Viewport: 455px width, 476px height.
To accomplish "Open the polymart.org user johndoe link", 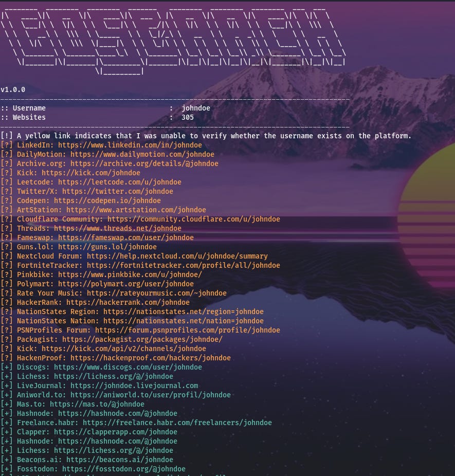I will pos(125,284).
